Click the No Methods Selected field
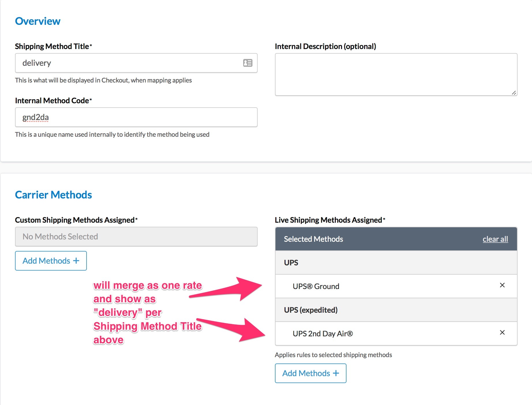The width and height of the screenshot is (532, 405). 136,237
